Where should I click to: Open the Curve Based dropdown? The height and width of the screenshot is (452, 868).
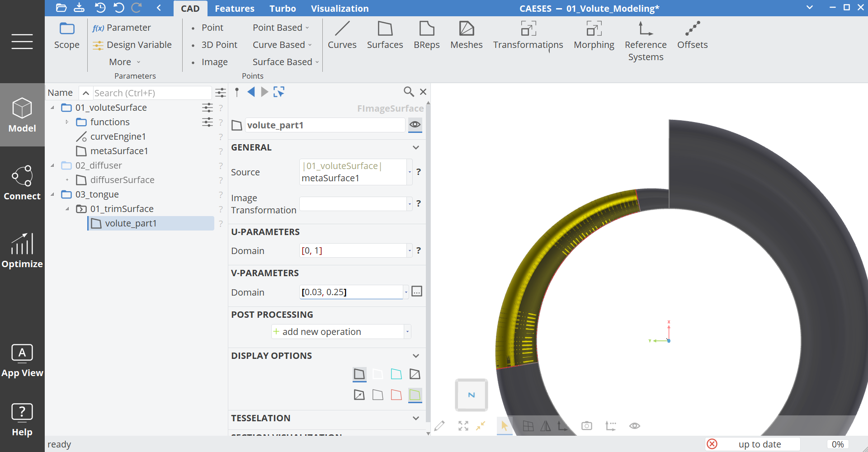tap(282, 45)
